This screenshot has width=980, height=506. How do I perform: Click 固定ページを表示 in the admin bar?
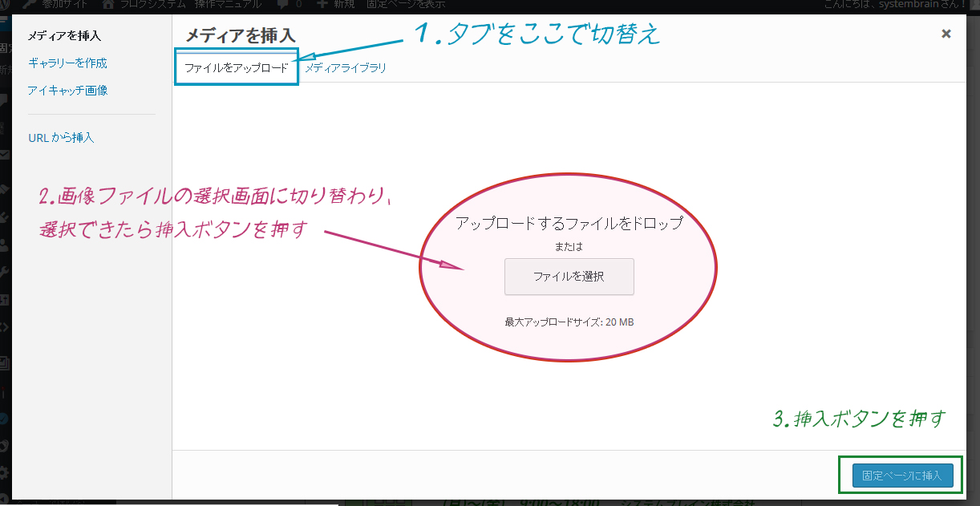(406, 4)
